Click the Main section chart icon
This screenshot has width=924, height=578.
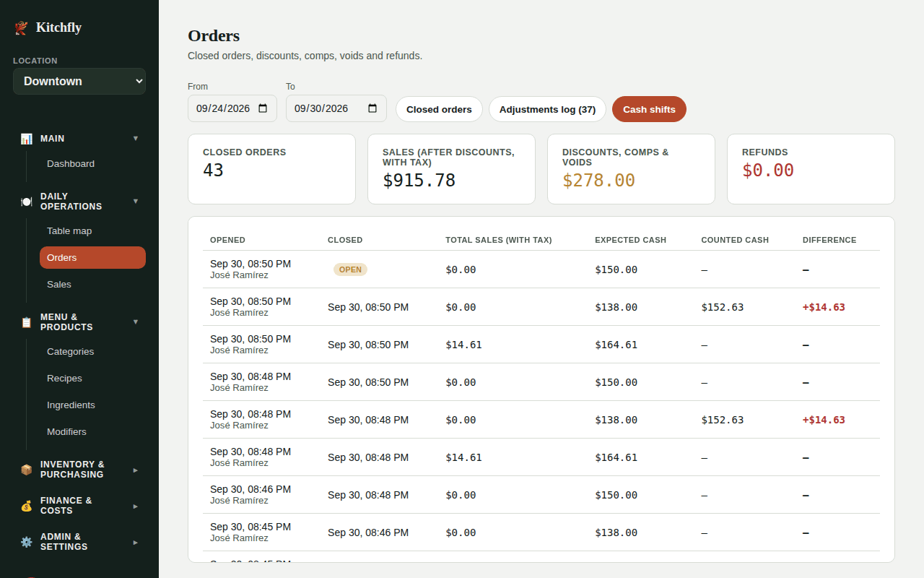pos(27,139)
